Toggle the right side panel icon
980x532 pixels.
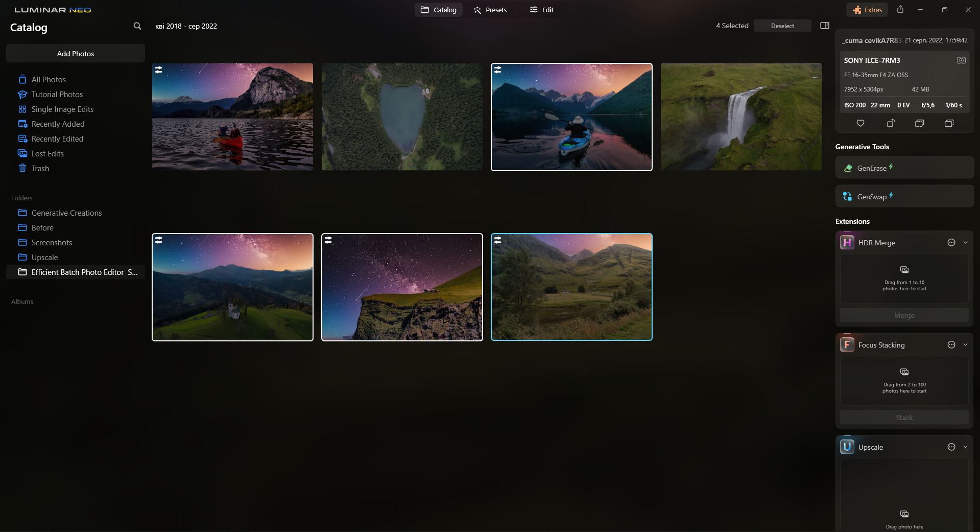pyautogui.click(x=825, y=26)
